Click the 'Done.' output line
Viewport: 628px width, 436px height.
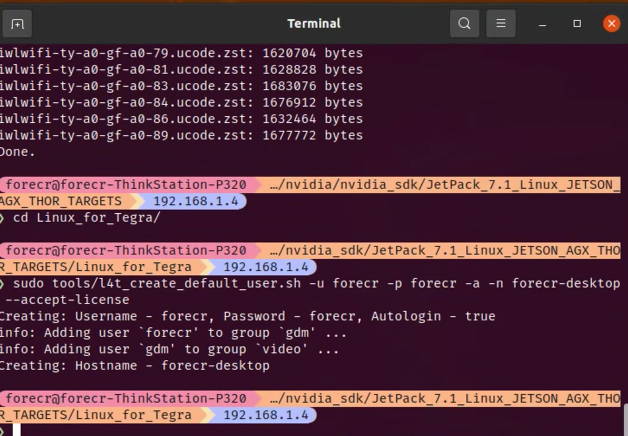click(x=18, y=152)
